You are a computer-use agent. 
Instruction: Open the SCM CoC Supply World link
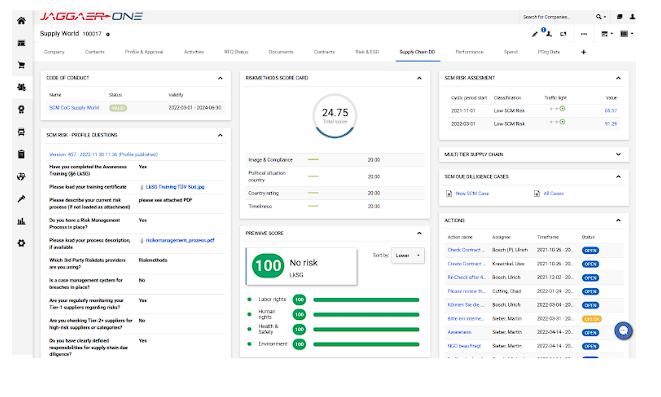(x=74, y=108)
